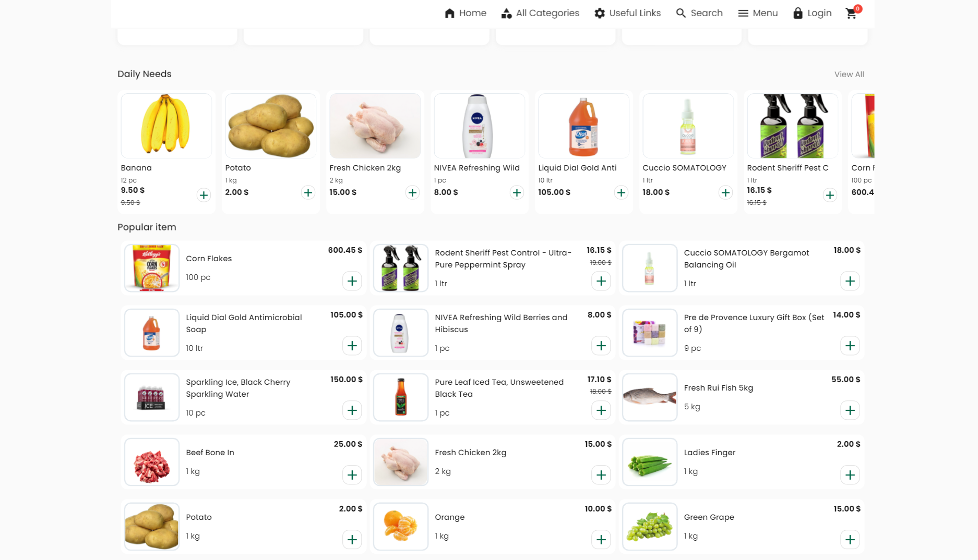This screenshot has height=560, width=978.
Task: Open Cuccio SOMATOLOGY Bergamot Balancing Oil product
Action: (746, 259)
